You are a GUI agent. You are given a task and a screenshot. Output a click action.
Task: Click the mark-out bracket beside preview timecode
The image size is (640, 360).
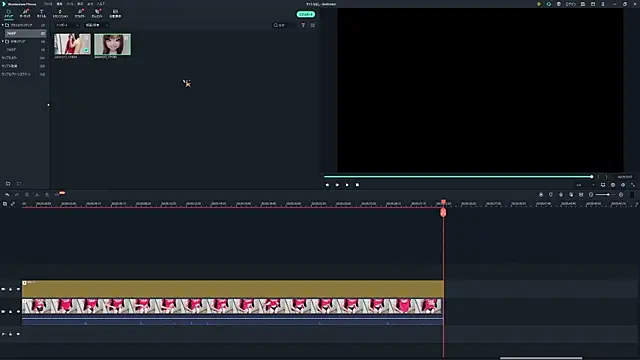click(607, 177)
